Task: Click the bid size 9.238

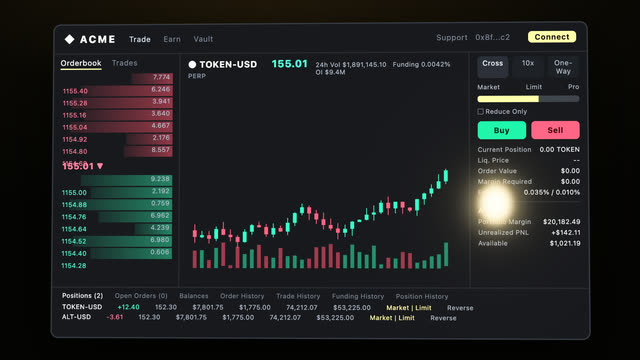Action: tap(160, 179)
